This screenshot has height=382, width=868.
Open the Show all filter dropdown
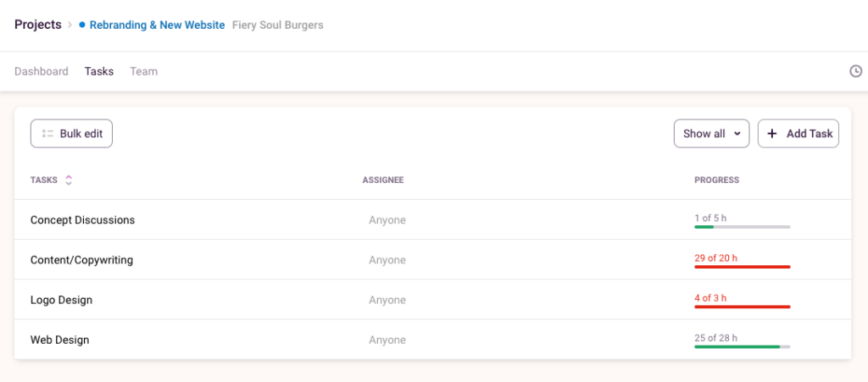[711, 134]
